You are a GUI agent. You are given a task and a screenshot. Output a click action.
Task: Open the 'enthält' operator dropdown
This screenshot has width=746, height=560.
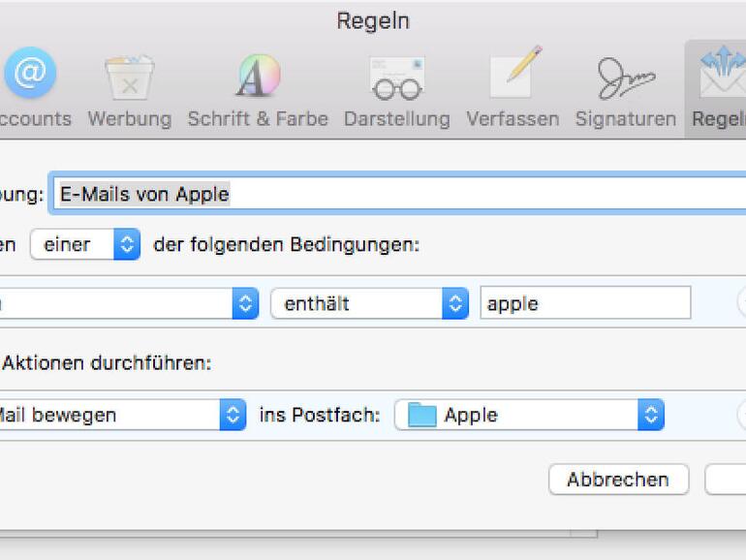coord(370,303)
